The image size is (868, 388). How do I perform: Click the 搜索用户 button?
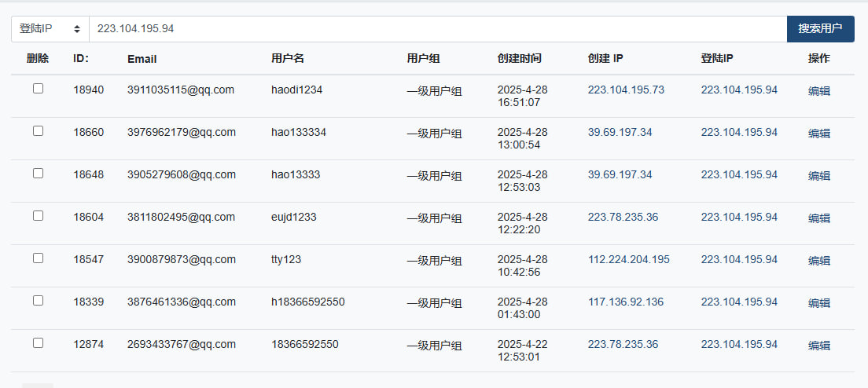click(820, 29)
